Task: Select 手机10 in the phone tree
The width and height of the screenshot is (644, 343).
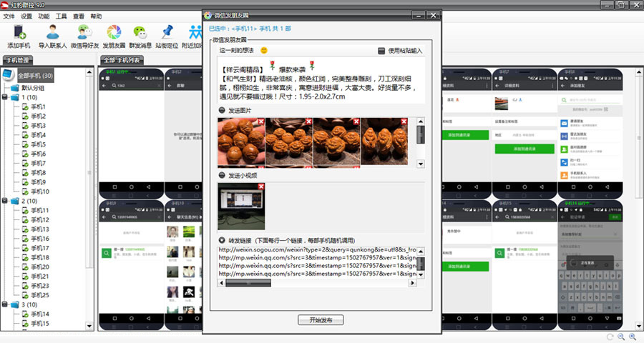Action: tap(40, 192)
